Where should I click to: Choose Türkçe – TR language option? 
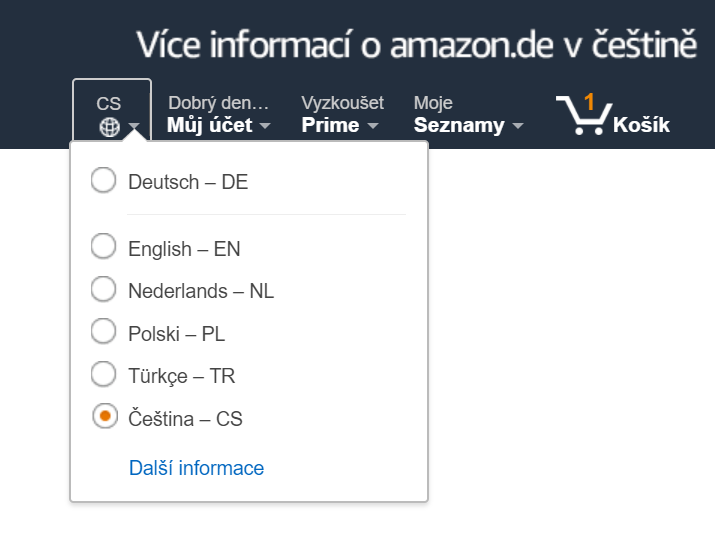pyautogui.click(x=163, y=375)
